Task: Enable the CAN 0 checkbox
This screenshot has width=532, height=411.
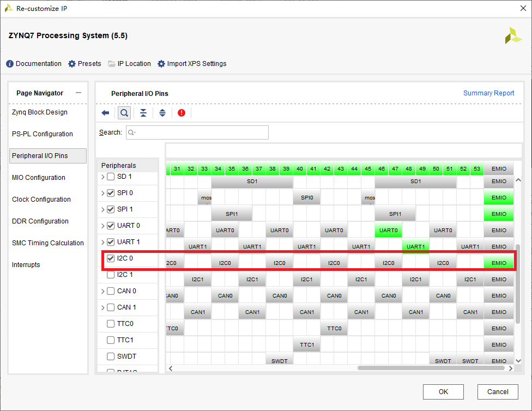Action: point(111,291)
